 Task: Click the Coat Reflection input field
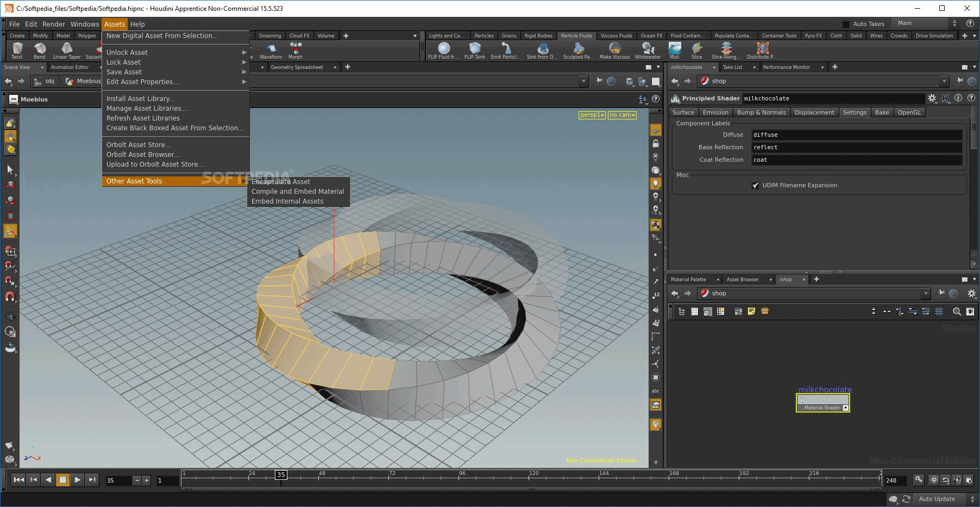tap(856, 160)
